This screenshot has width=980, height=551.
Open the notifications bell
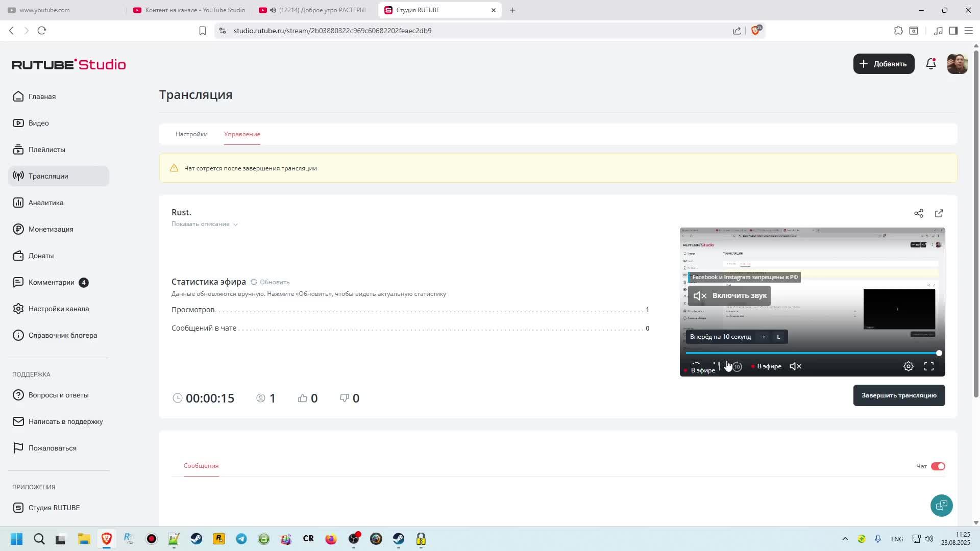pos(930,64)
